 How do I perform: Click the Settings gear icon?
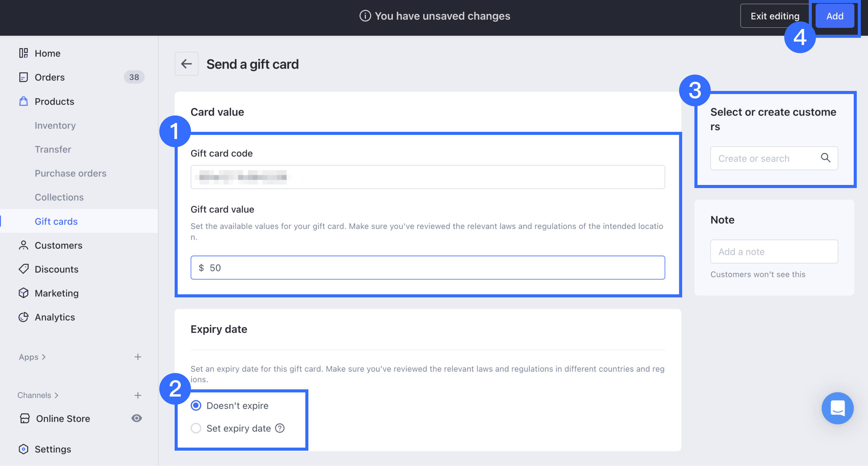(23, 449)
